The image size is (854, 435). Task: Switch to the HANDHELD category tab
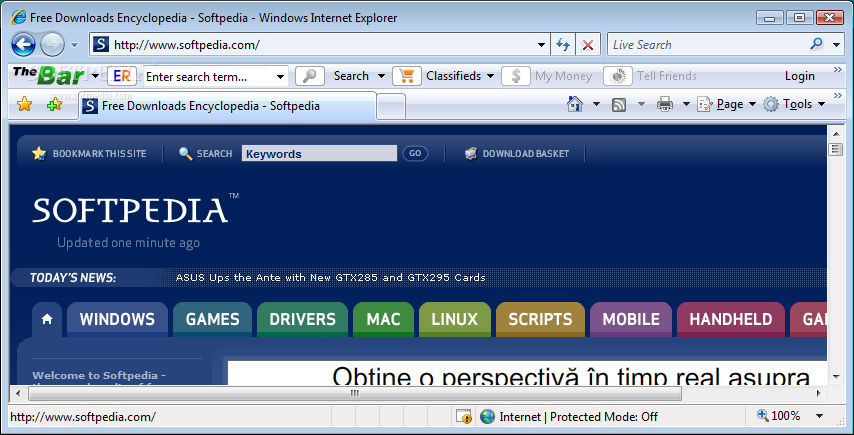pos(731,319)
